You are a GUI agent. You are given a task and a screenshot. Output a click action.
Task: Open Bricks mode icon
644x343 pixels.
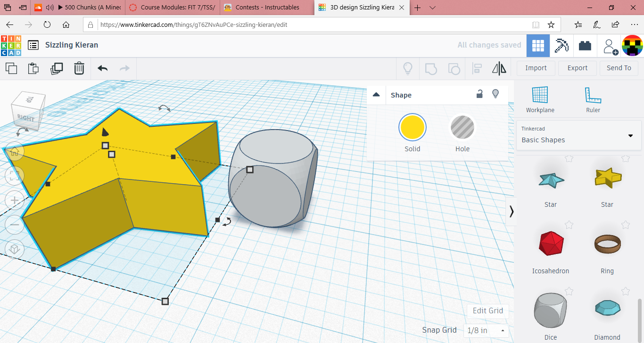pyautogui.click(x=585, y=46)
